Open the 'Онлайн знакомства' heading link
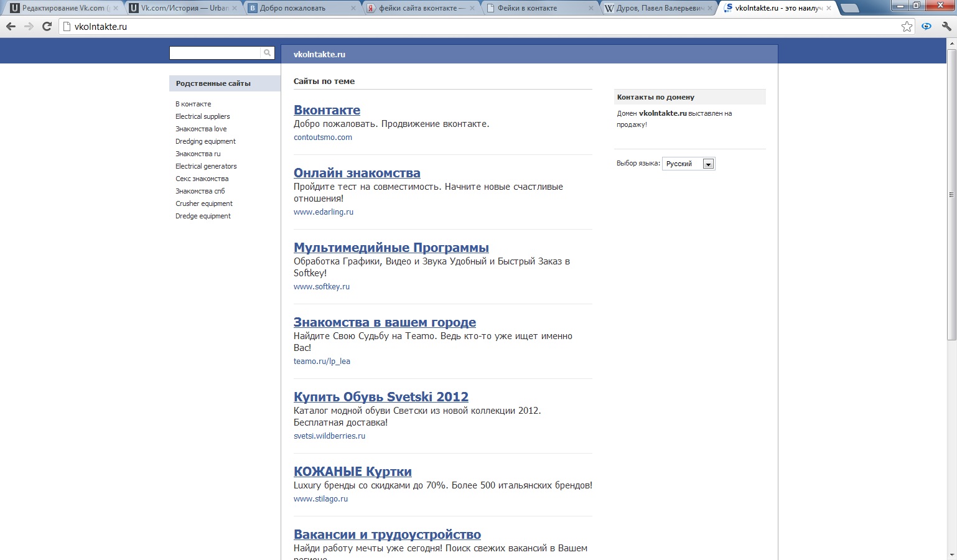Viewport: 957px width, 560px height. (357, 173)
